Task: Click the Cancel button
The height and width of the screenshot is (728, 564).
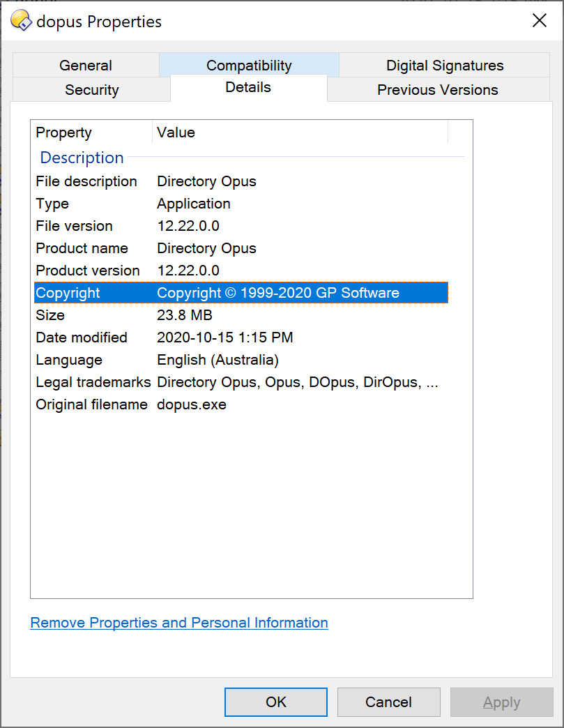Action: [388, 702]
